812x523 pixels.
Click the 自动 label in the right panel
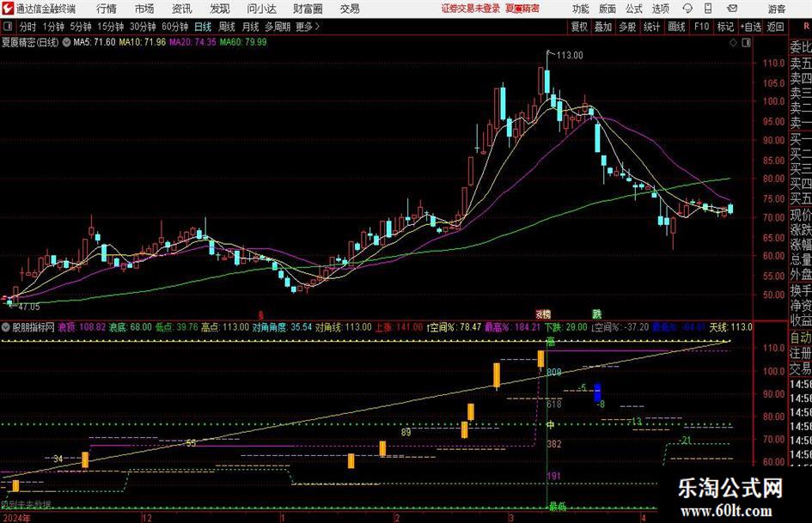(801, 338)
